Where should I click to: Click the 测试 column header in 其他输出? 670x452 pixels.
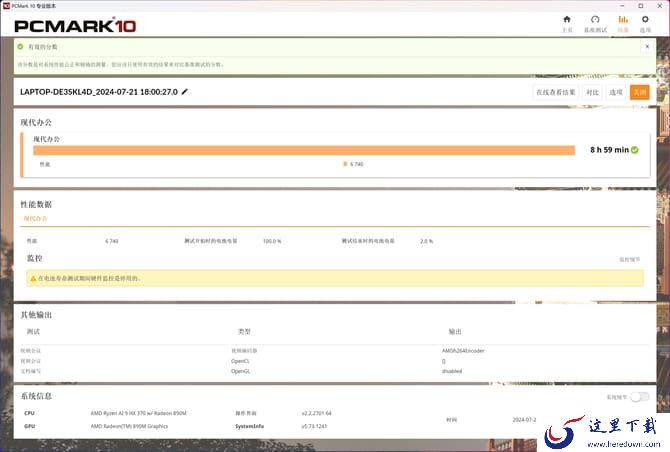[33, 332]
